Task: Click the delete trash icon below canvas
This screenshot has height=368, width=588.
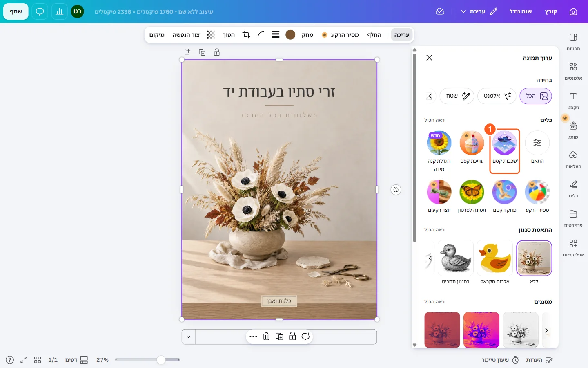Action: coord(266,337)
